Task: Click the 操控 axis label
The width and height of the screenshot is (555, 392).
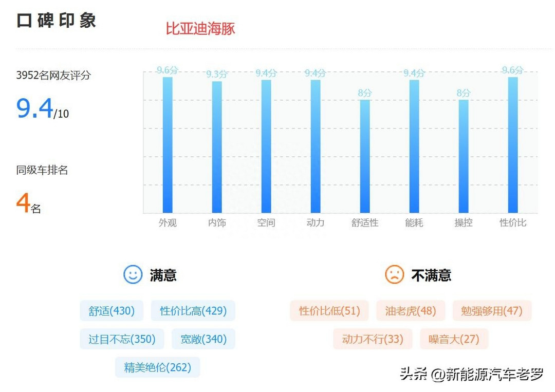Action: pyautogui.click(x=464, y=222)
